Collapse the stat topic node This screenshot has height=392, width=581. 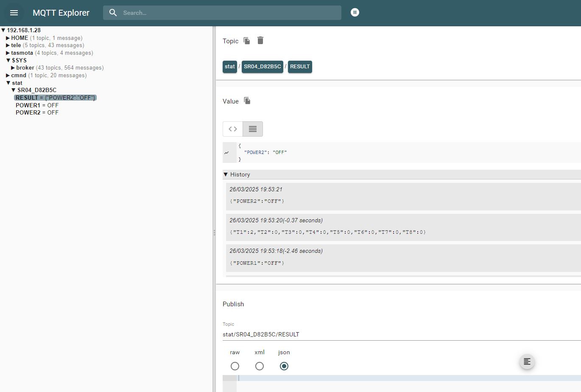tap(8, 83)
